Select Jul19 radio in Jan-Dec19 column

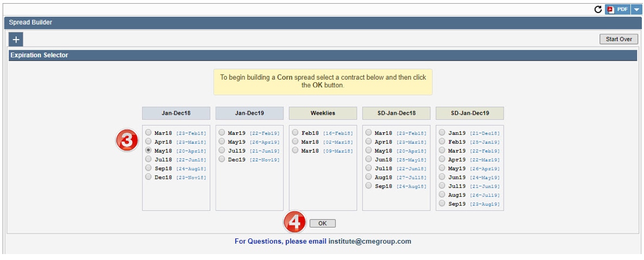222,151
